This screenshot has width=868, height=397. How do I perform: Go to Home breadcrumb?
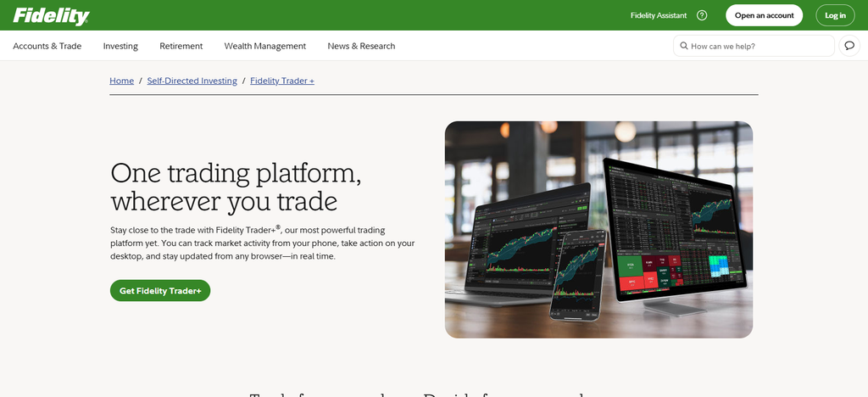[x=122, y=81]
